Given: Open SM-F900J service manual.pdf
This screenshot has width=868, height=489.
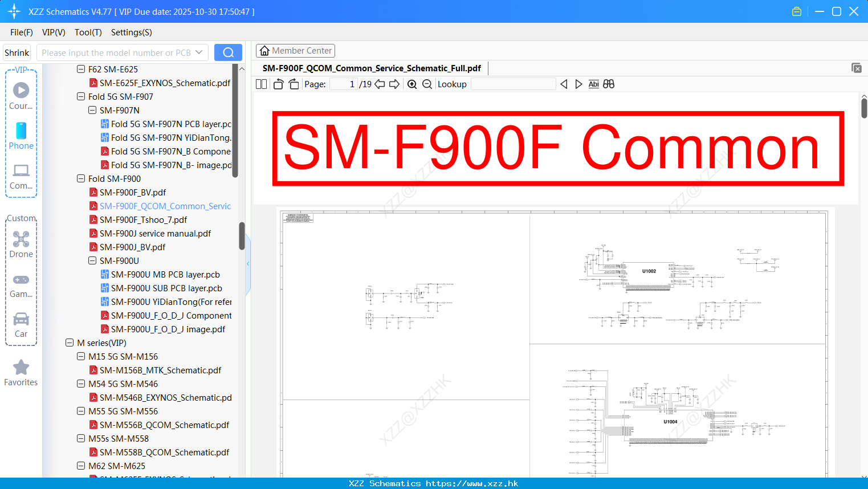Looking at the screenshot, I should click(x=155, y=234).
